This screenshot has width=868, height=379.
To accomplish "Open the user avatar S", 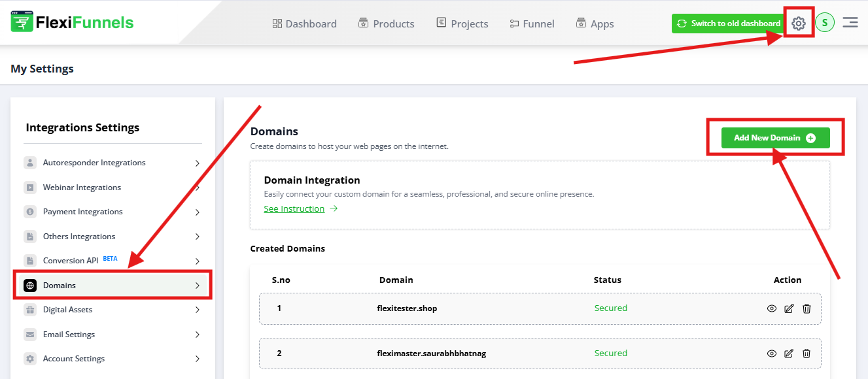I will [825, 23].
